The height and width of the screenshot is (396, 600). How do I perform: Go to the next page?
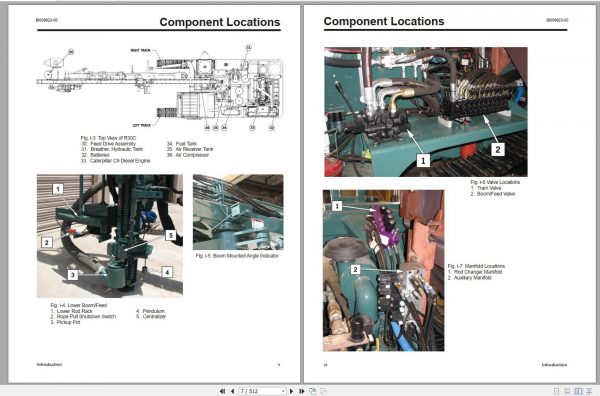click(x=292, y=391)
